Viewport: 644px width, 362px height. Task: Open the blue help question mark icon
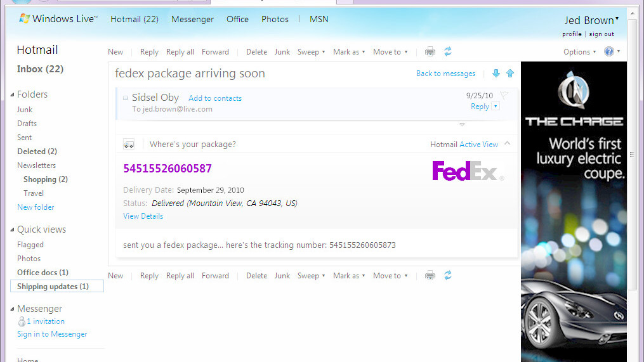pyautogui.click(x=608, y=52)
